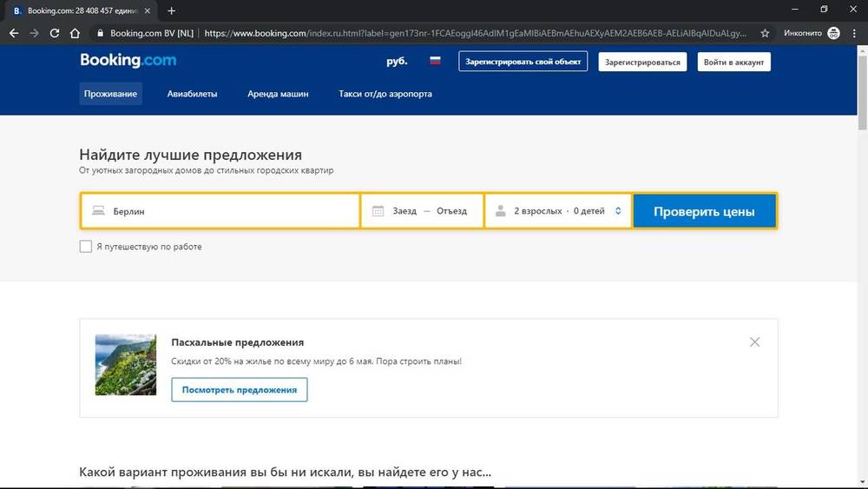Tick 'Я путешествую по работе' checkbox
868x489 pixels.
85,247
